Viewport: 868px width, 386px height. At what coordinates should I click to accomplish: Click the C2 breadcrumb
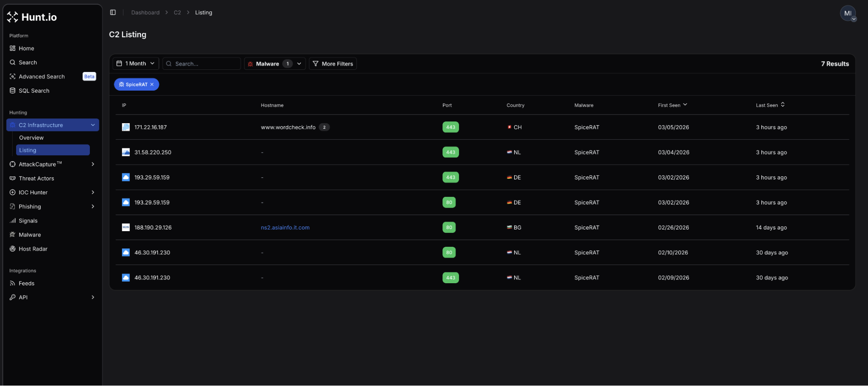(x=177, y=13)
